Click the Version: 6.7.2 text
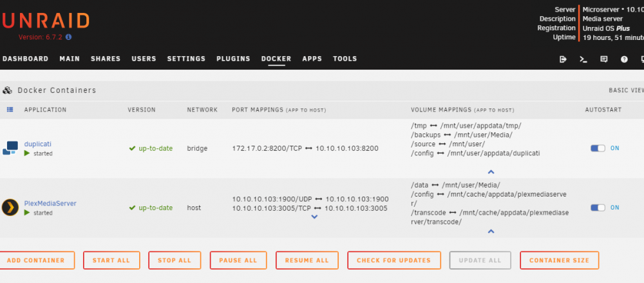Image resolution: width=644 pixels, height=283 pixels. 40,37
